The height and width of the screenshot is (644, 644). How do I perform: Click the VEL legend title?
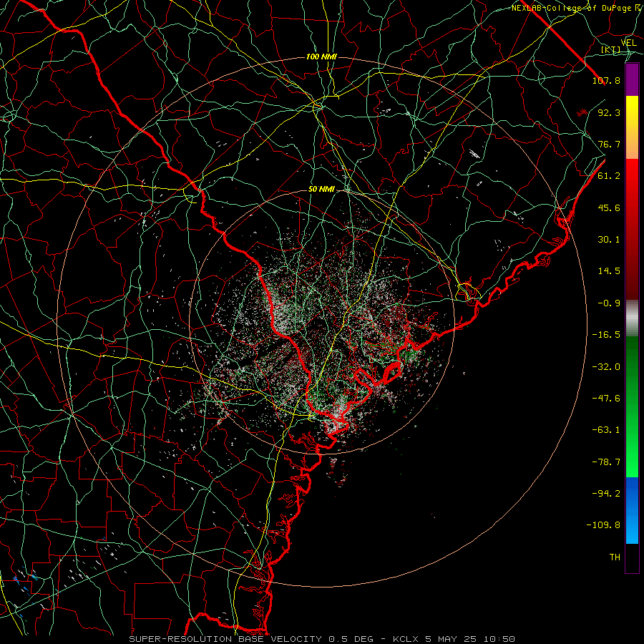628,43
